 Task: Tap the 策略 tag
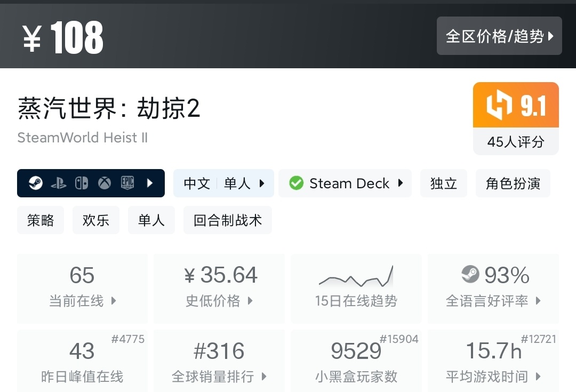pyautogui.click(x=41, y=220)
